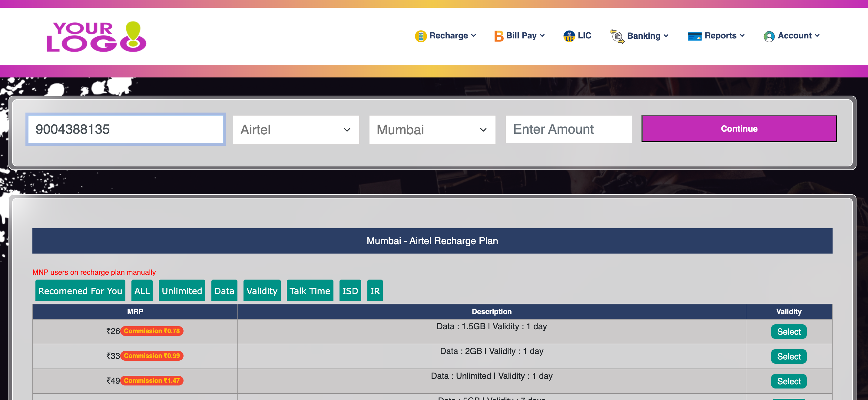Viewport: 868px width, 400px height.
Task: Switch to the Unlimited plans tab
Action: point(182,290)
